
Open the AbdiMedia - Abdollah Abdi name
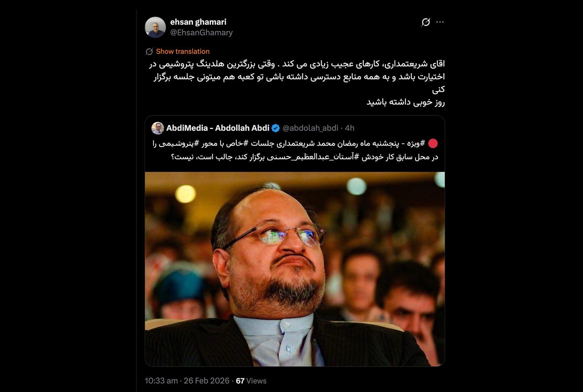pos(218,128)
